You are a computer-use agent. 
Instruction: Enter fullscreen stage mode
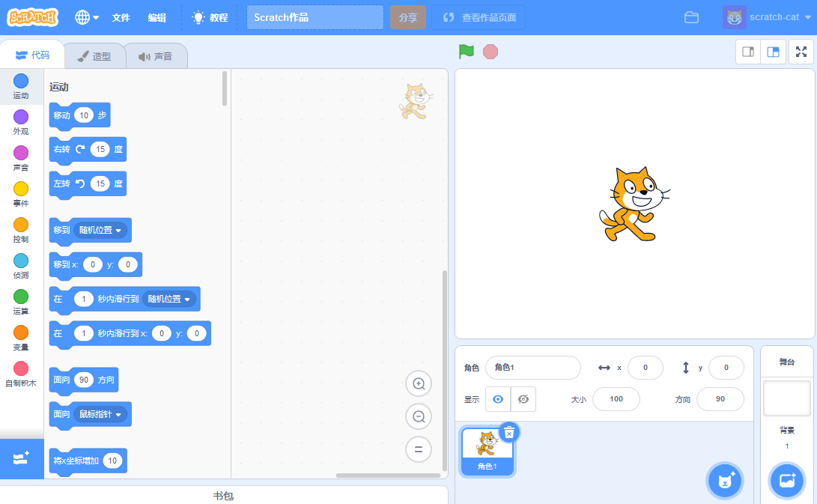point(801,52)
